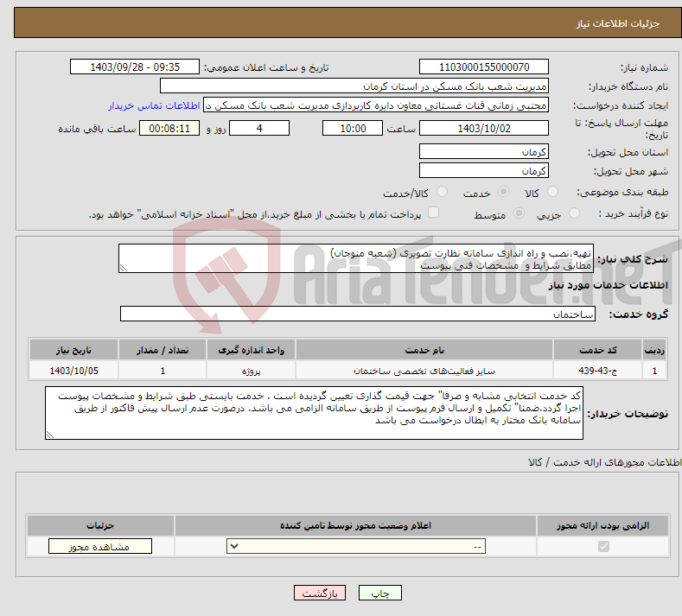Toggle the mandatory license checkbox

603,546
